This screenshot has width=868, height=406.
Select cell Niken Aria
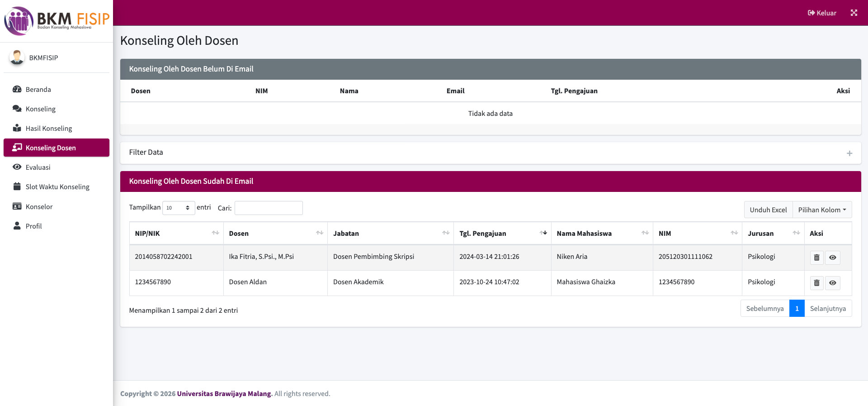click(602, 257)
